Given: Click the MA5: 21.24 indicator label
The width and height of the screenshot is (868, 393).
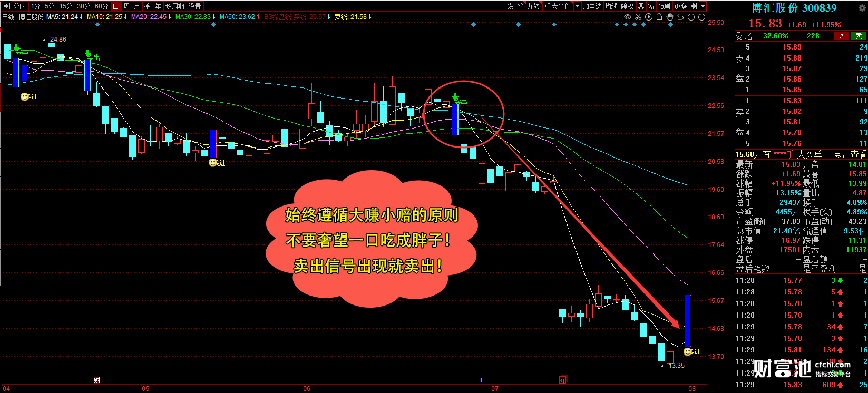Looking at the screenshot, I should 62,17.
